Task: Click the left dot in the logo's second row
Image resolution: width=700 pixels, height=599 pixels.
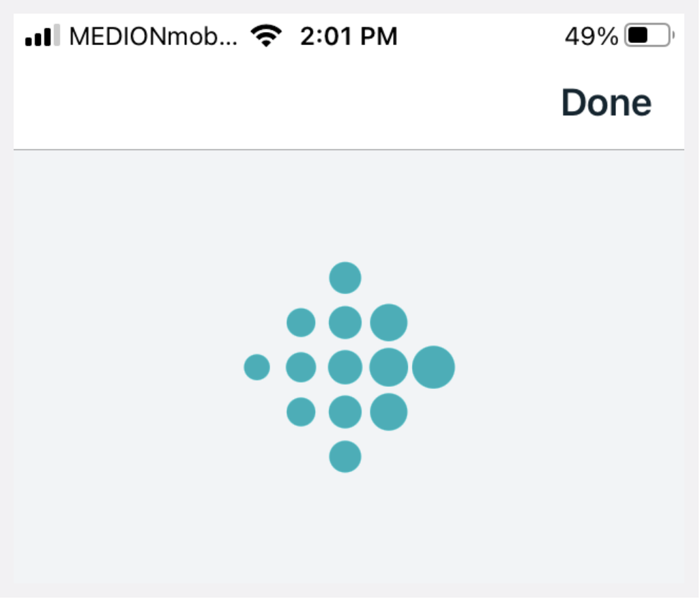Action: coord(301,323)
